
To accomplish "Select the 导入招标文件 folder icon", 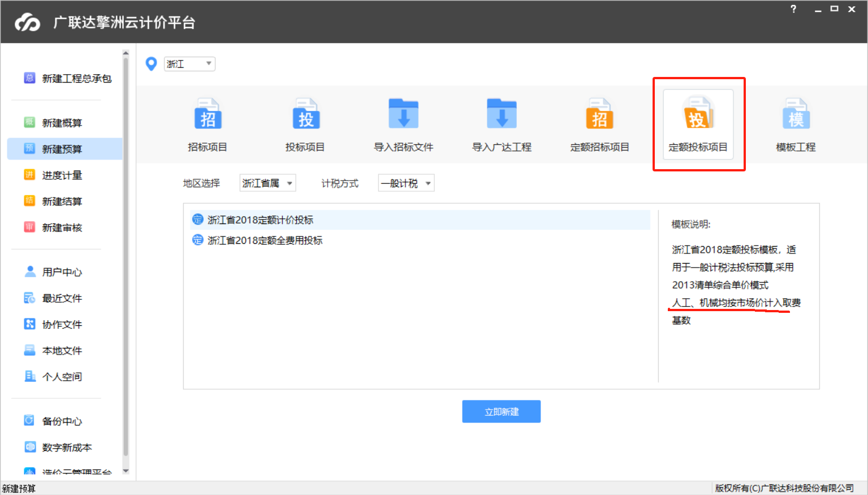I will pos(404,114).
